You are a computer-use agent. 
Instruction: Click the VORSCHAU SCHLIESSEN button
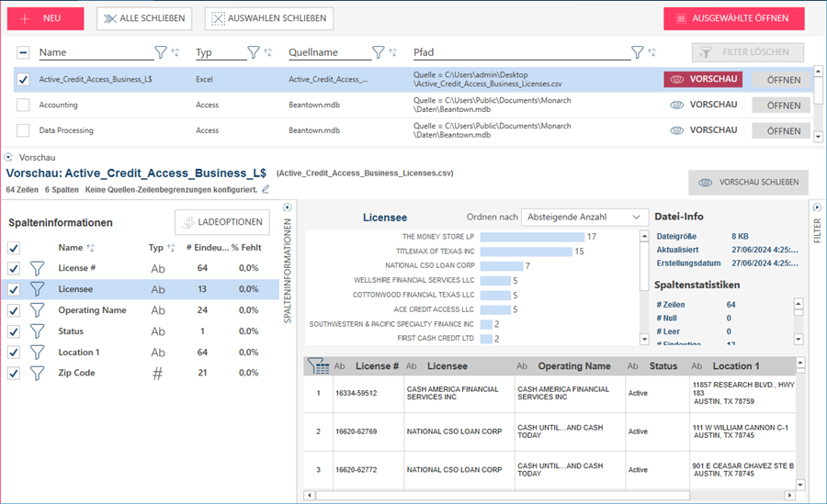click(749, 182)
